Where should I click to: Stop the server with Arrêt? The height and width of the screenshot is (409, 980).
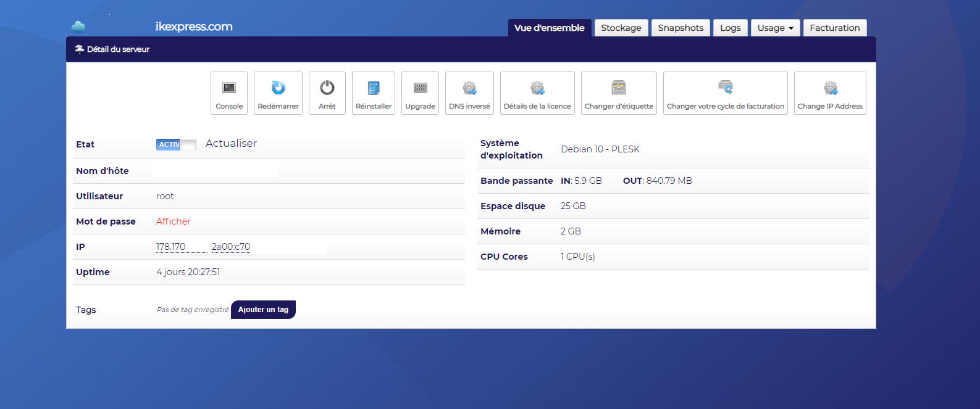coord(327,93)
